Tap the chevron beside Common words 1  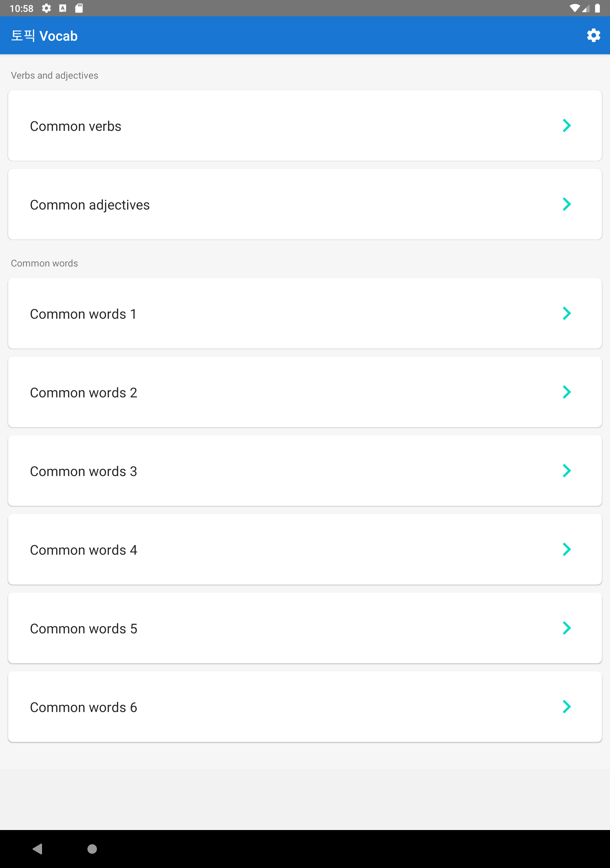567,313
